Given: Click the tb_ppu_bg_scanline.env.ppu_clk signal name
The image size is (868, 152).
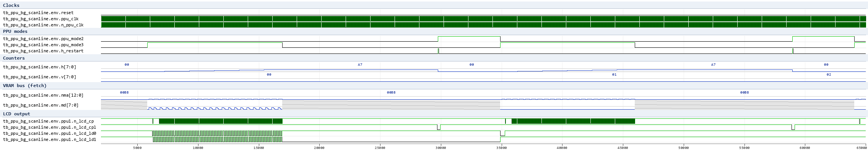Looking at the screenshot, I should [x=41, y=19].
